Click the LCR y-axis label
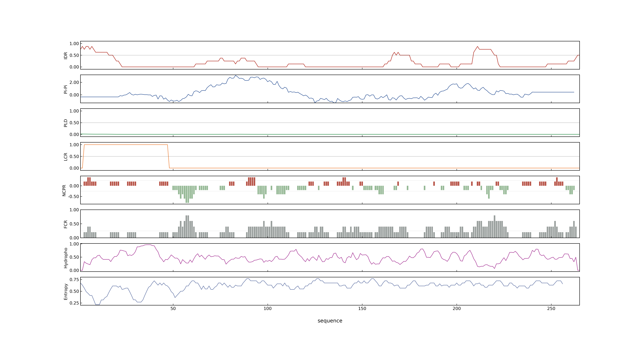 click(66, 157)
